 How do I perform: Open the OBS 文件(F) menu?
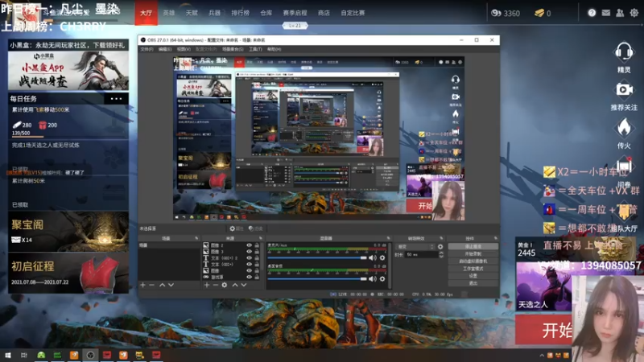point(147,49)
